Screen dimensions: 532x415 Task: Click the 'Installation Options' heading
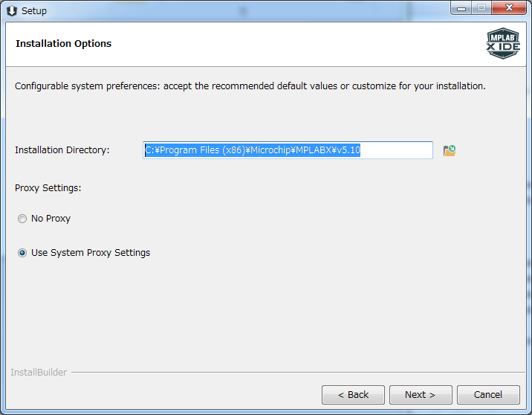click(63, 44)
